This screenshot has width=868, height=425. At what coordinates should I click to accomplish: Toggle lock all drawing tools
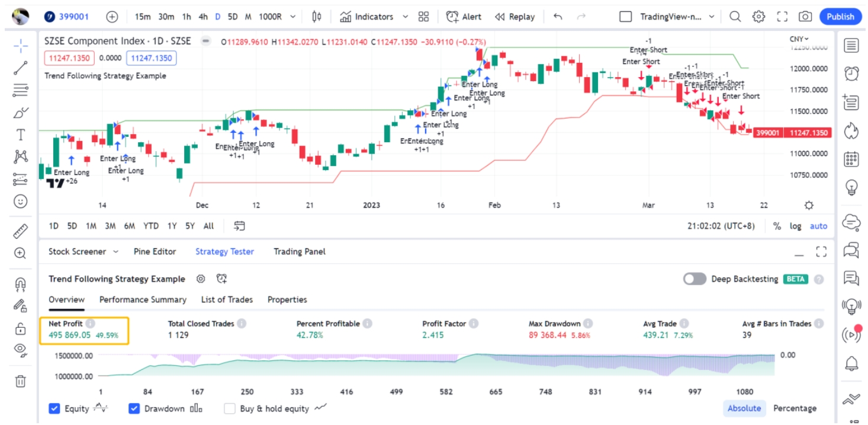[21, 328]
